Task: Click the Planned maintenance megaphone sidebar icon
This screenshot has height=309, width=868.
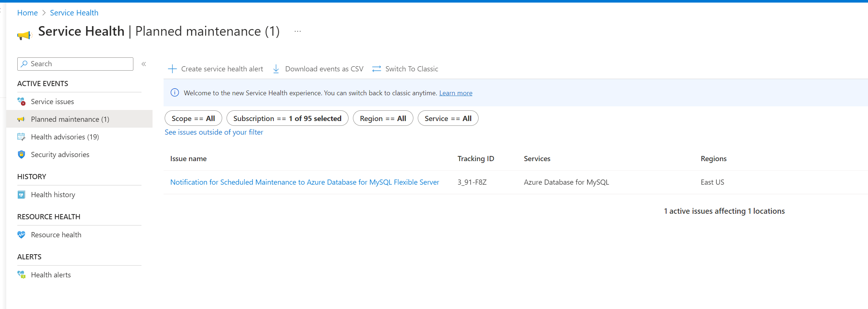Action: click(x=21, y=119)
